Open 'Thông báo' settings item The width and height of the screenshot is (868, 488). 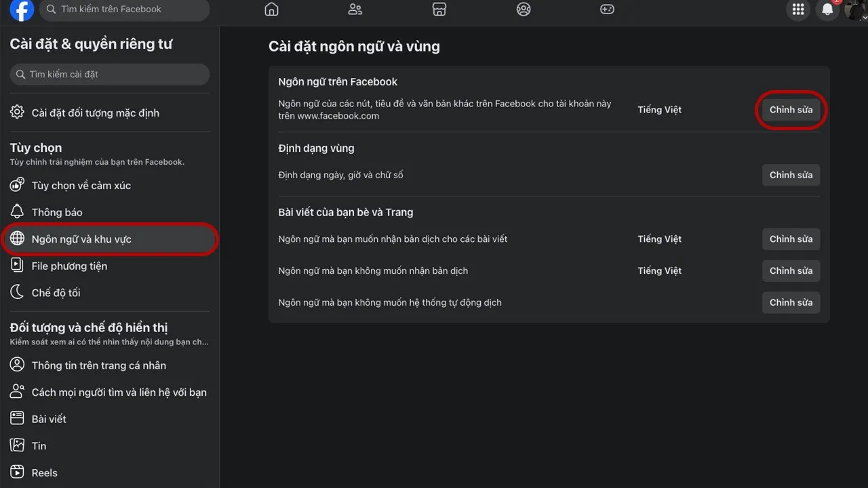(57, 212)
